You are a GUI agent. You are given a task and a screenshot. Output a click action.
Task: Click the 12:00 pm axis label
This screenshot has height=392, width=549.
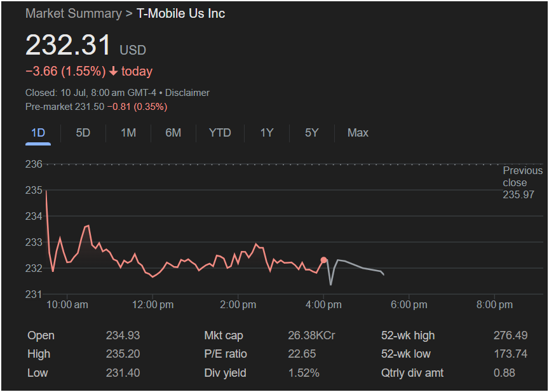152,305
